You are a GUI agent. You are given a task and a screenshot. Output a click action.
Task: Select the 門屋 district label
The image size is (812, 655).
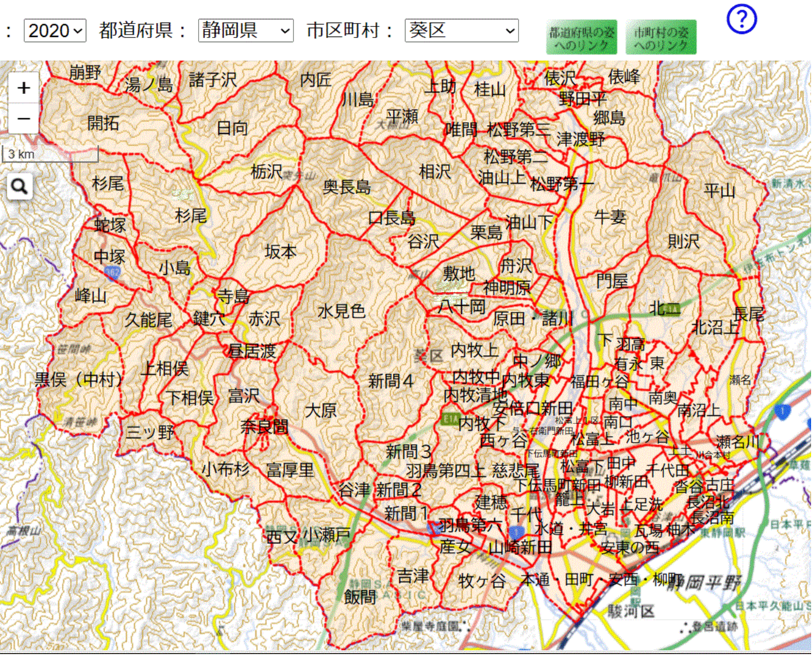click(x=612, y=281)
